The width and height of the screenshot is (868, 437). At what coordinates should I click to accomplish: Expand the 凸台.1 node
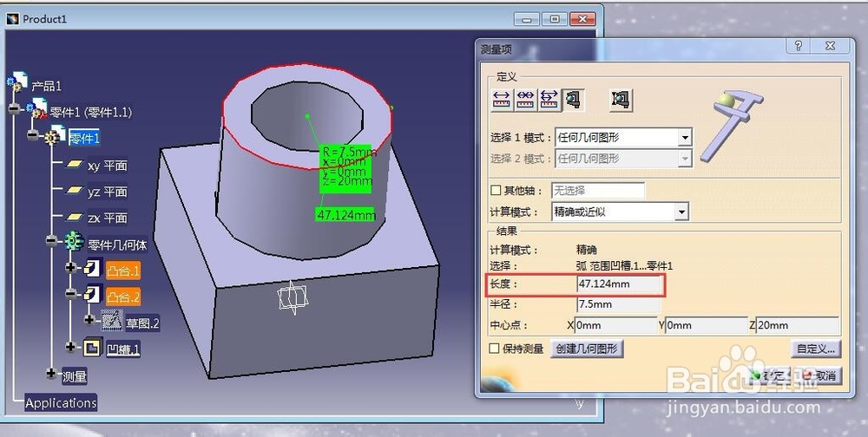pyautogui.click(x=71, y=268)
